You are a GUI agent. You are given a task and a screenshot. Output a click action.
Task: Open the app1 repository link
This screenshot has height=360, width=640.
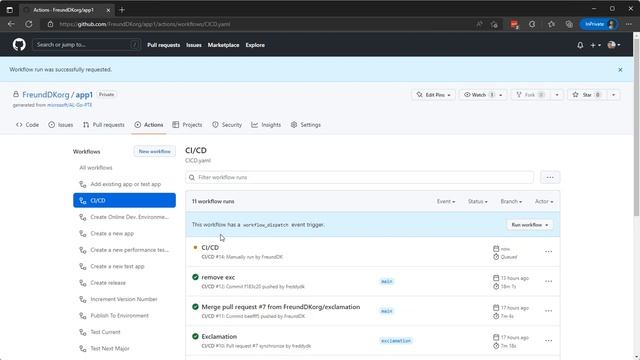tap(84, 95)
